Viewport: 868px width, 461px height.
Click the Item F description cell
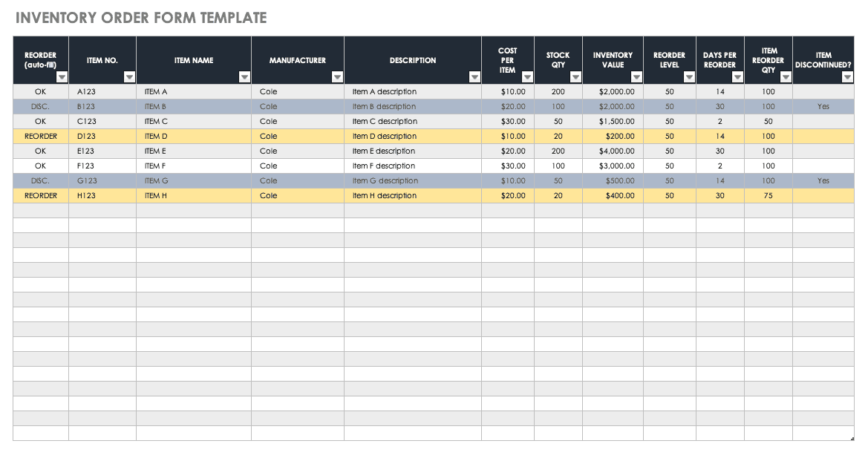[x=412, y=166]
